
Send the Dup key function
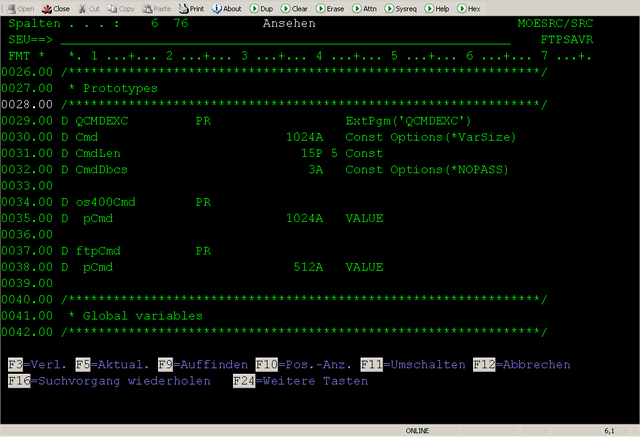tap(261, 9)
